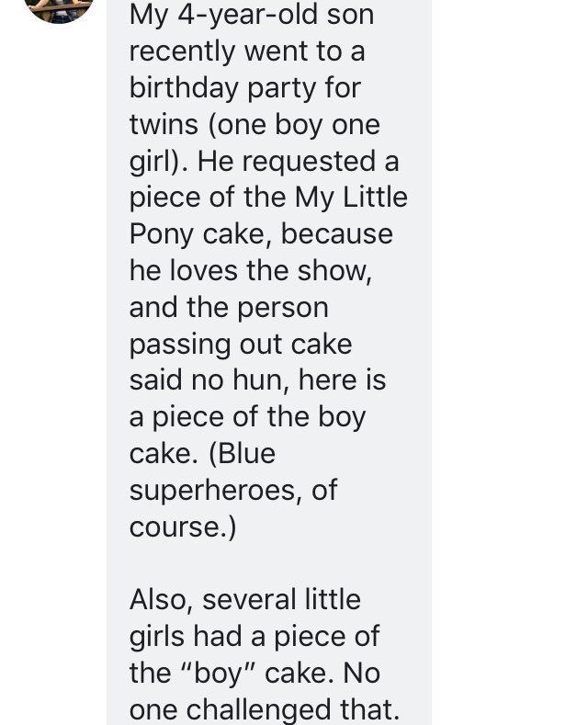588x725 pixels.
Task: Select the text "a piece of the boy"
Action: (x=247, y=417)
